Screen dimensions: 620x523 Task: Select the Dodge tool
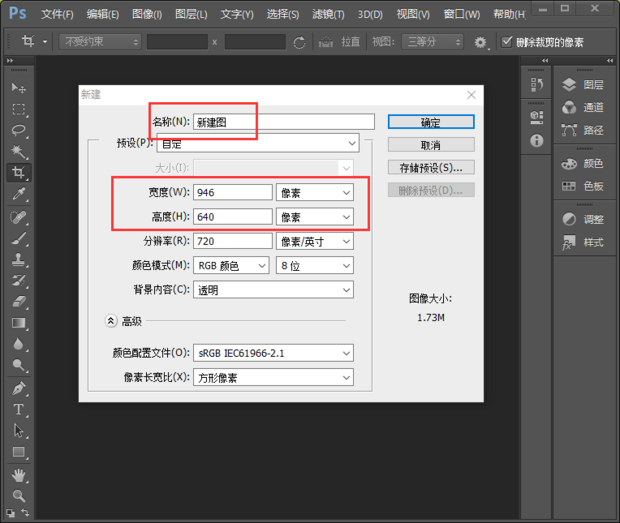coord(18,365)
